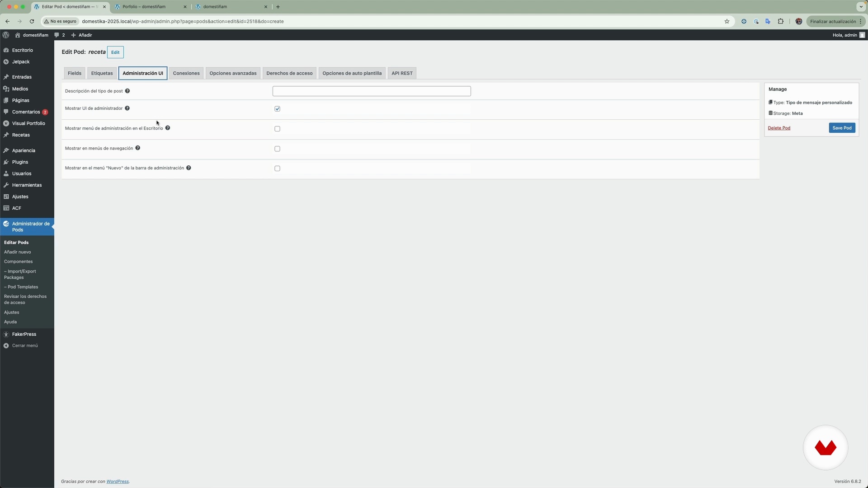Switch to the Fields tab
The image size is (868, 488).
(75, 73)
